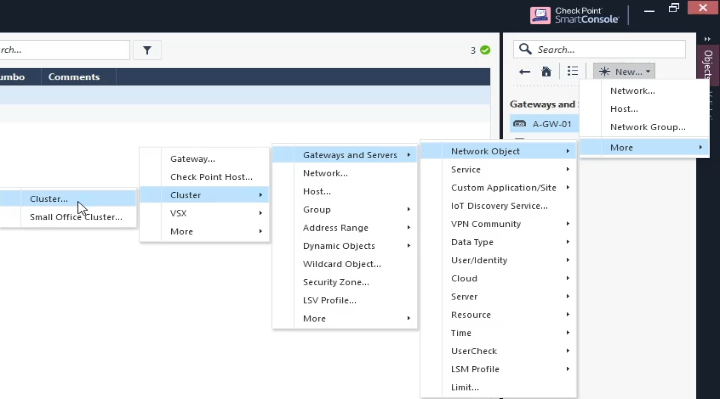Open the UserCheck submenu
Viewport: 720px width, 399px height.
(x=498, y=351)
